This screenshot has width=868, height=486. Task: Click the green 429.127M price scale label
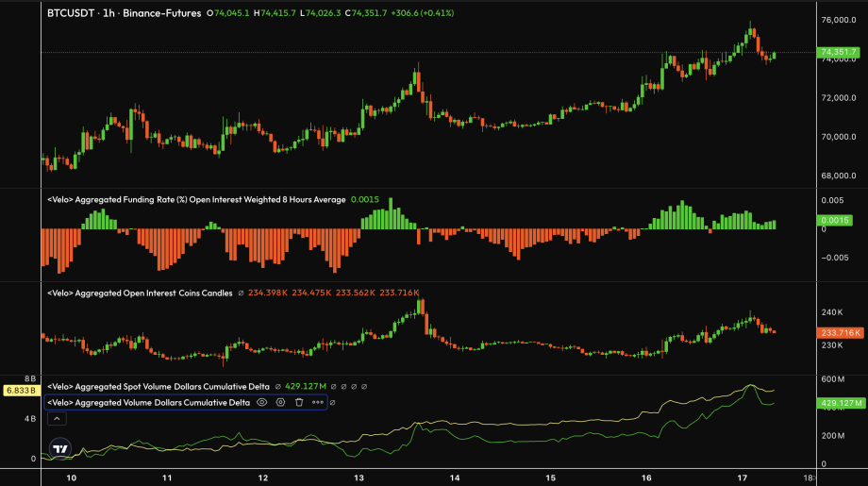[840, 403]
